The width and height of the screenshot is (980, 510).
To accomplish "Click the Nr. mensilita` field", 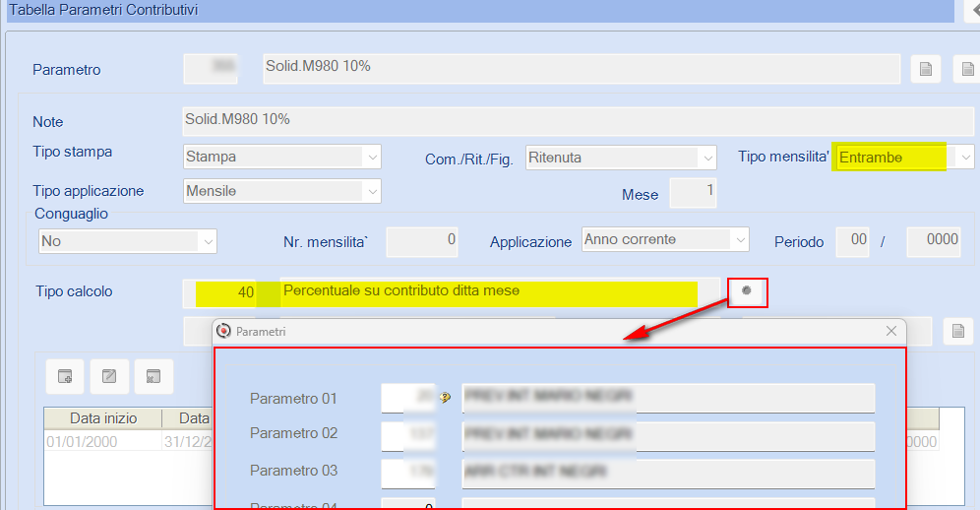I will (x=422, y=242).
